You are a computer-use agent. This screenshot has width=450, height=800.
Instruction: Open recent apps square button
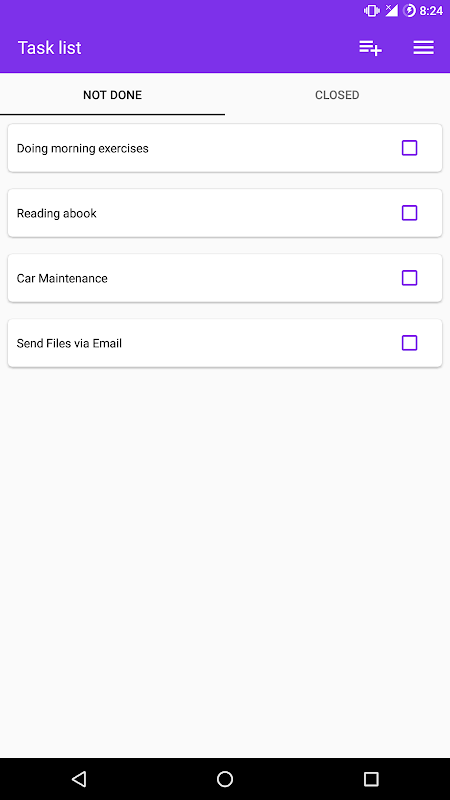click(371, 779)
